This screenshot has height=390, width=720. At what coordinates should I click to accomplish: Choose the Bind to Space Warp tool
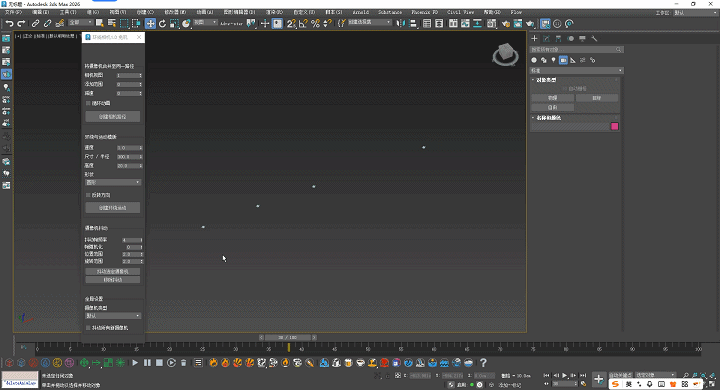(59, 23)
